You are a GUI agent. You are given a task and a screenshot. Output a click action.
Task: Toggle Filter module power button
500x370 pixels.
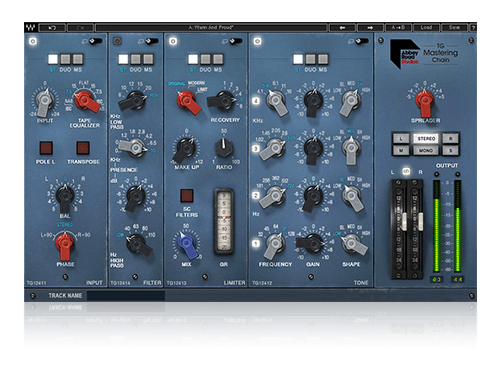tap(117, 41)
